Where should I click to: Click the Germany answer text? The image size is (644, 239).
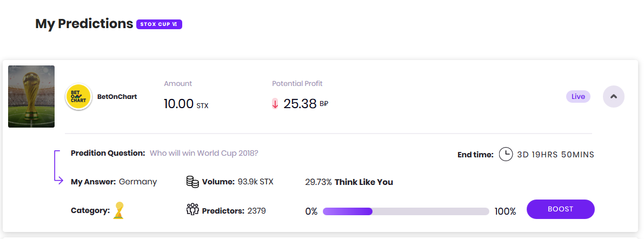click(138, 182)
